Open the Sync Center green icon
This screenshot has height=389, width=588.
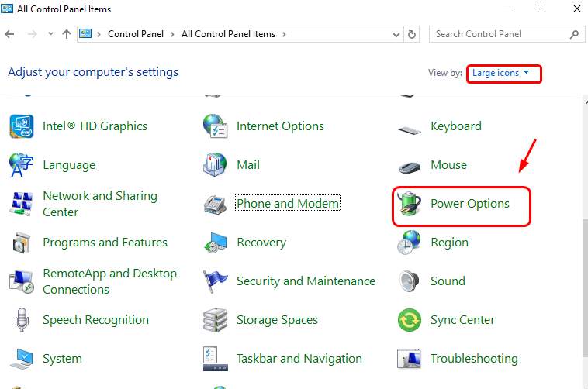click(x=409, y=320)
